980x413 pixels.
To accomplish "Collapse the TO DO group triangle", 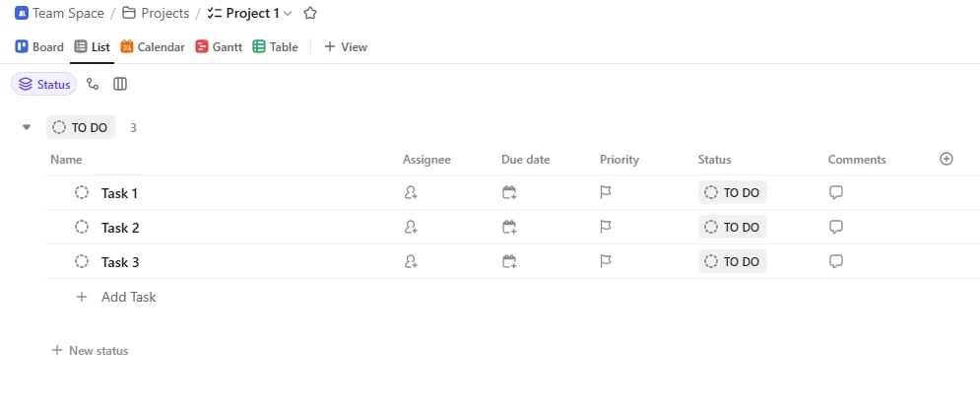I will 27,127.
